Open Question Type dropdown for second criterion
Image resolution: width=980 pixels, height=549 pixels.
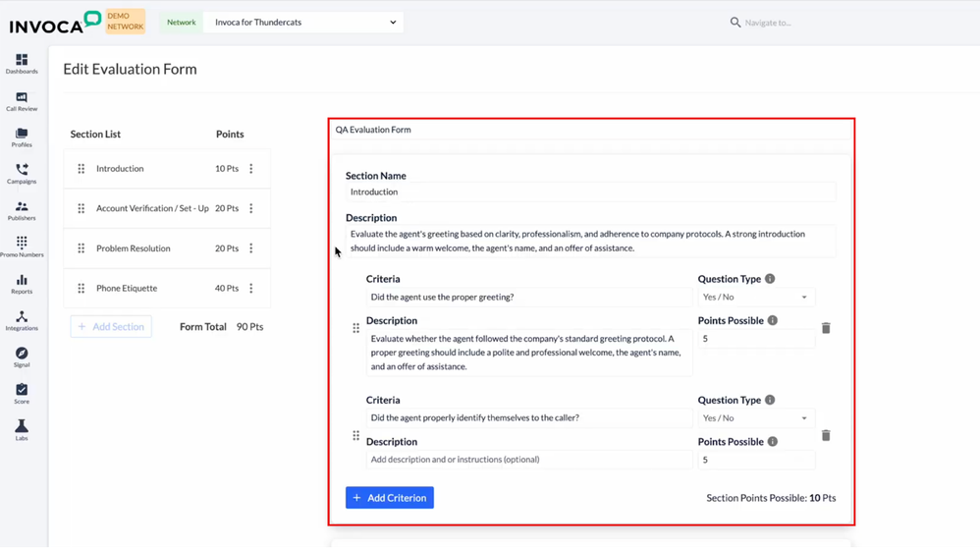click(755, 418)
